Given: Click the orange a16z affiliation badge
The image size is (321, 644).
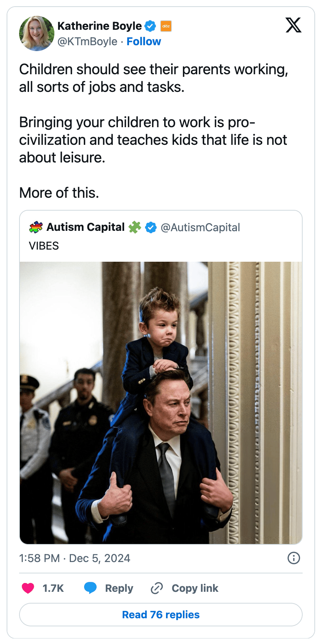Looking at the screenshot, I should click(x=166, y=26).
